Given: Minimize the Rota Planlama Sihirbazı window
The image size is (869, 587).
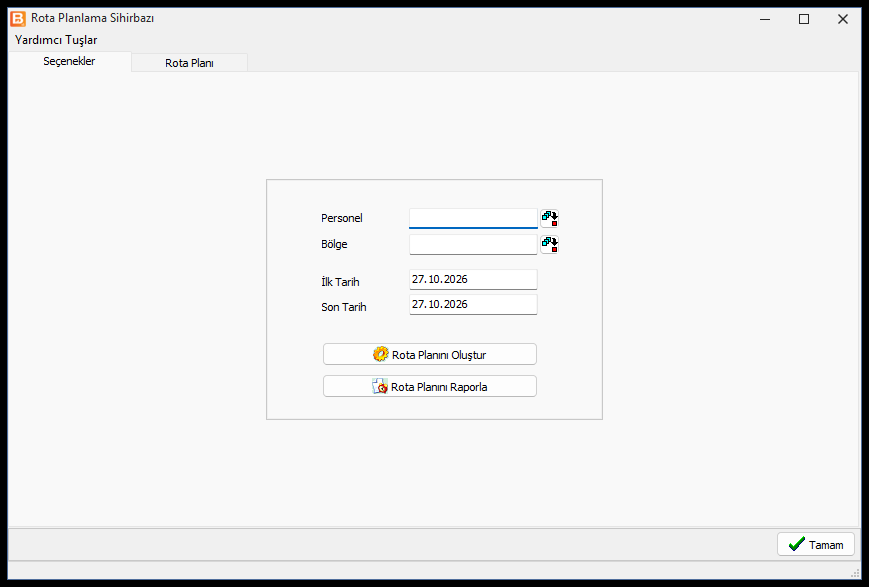Looking at the screenshot, I should pos(765,19).
